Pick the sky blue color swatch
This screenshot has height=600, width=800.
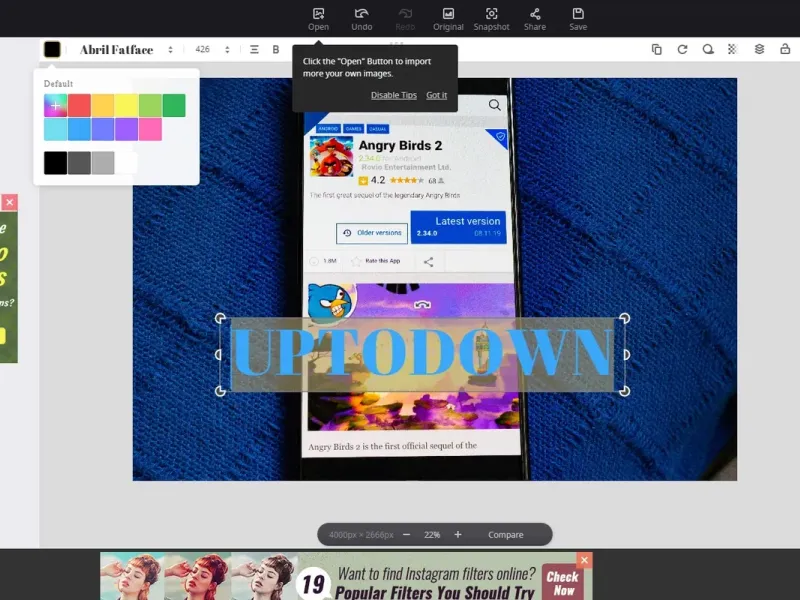(x=79, y=129)
